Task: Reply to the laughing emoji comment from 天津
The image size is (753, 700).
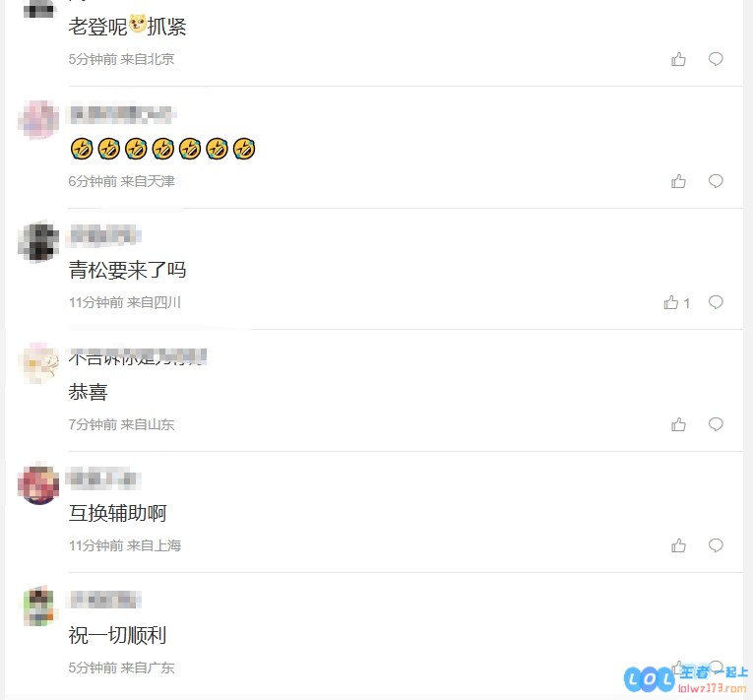Action: coord(716,181)
